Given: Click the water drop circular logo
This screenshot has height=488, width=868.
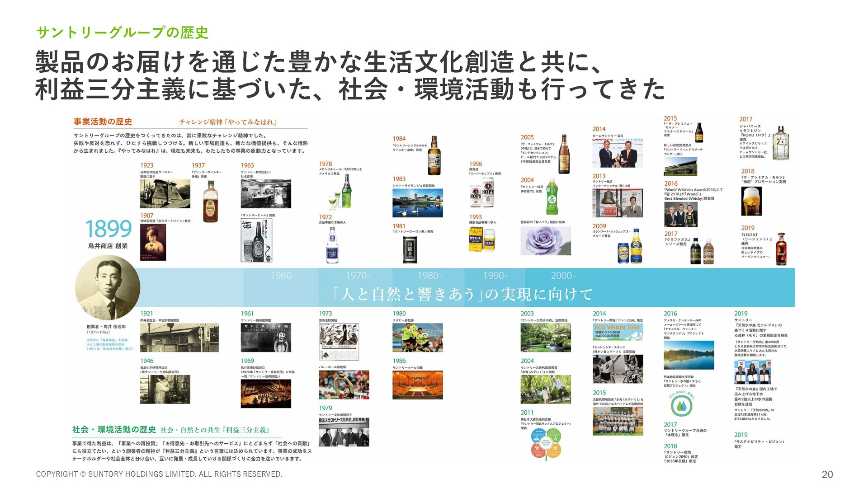Looking at the screenshot, I should [681, 405].
